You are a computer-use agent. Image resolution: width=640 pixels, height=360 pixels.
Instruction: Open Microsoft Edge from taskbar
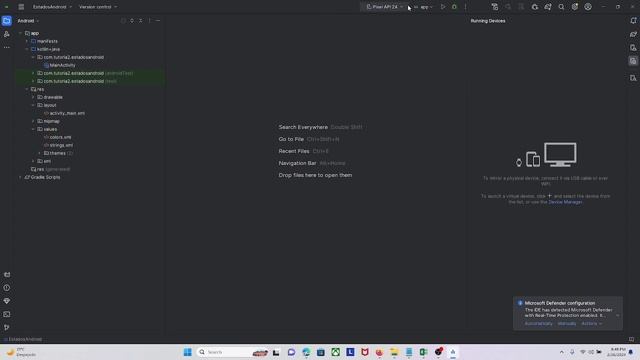click(x=306, y=352)
